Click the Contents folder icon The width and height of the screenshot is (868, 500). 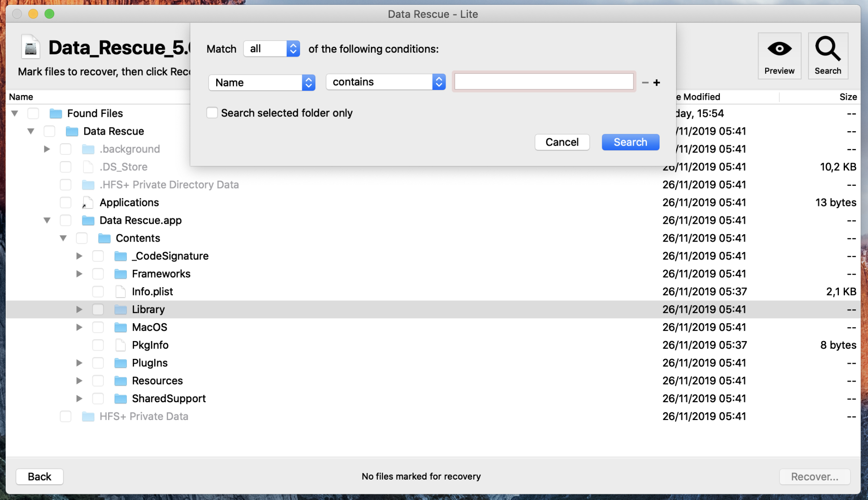104,238
